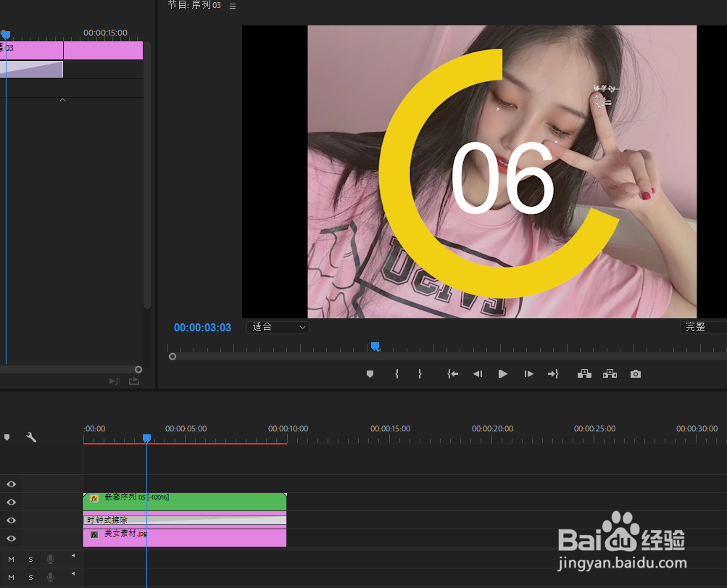Go to In point button

(x=452, y=374)
